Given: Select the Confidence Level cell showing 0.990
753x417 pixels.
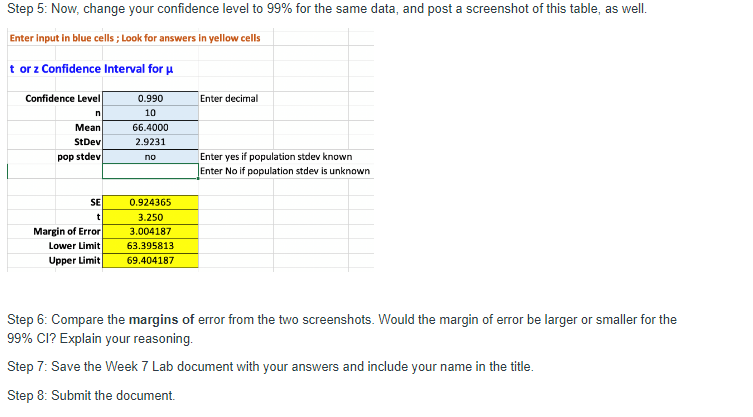Looking at the screenshot, I should pyautogui.click(x=150, y=98).
